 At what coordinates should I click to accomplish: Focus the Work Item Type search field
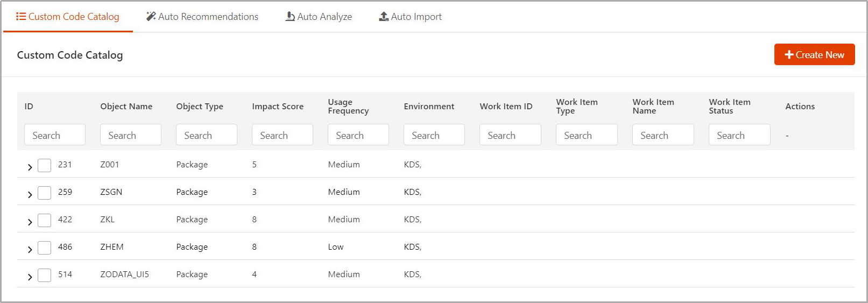(587, 135)
